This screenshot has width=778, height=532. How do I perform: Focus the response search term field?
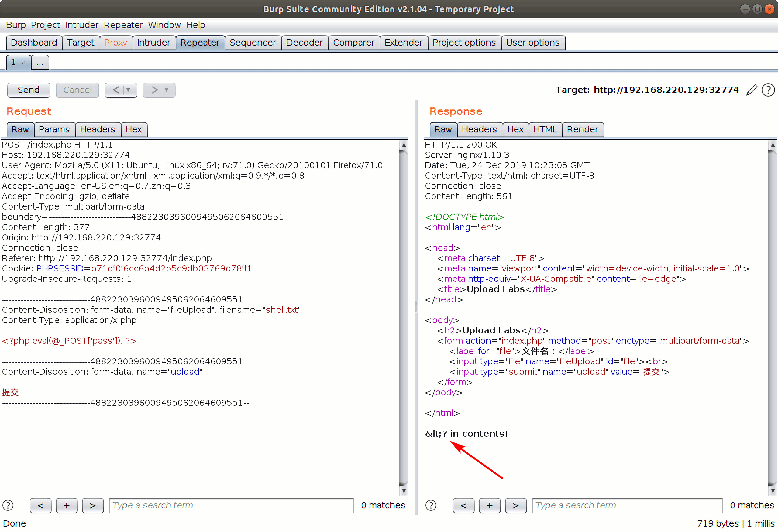pyautogui.click(x=627, y=506)
